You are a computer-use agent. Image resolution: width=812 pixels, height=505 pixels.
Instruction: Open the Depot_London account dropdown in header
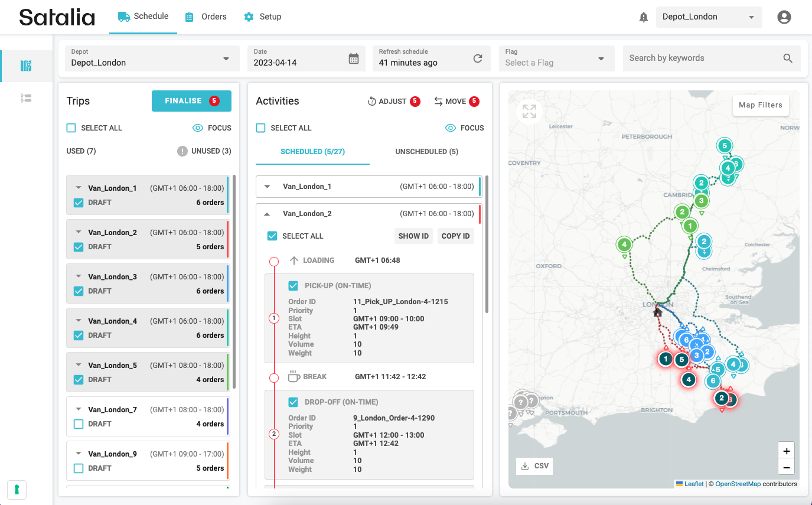(x=709, y=17)
